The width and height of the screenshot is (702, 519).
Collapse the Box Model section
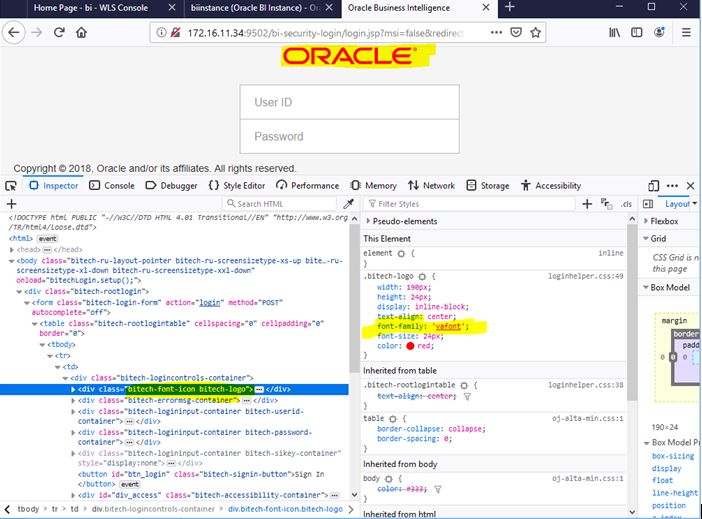point(646,287)
